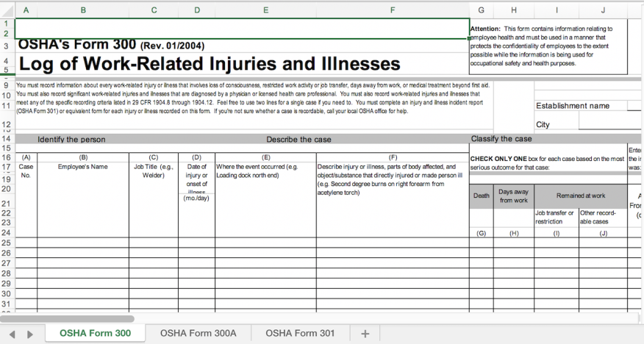This screenshot has height=344, width=644.
Task: Click the column J header
Action: coord(603,10)
